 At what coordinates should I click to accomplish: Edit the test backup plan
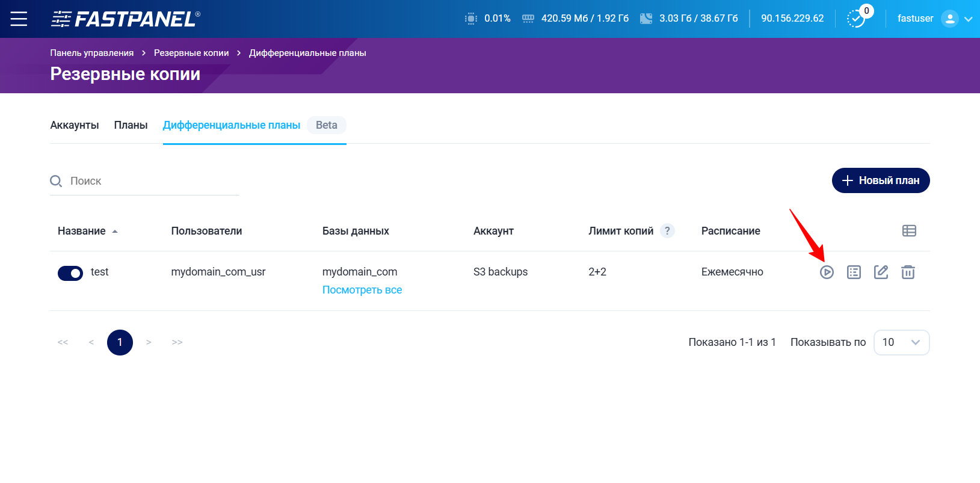click(881, 272)
